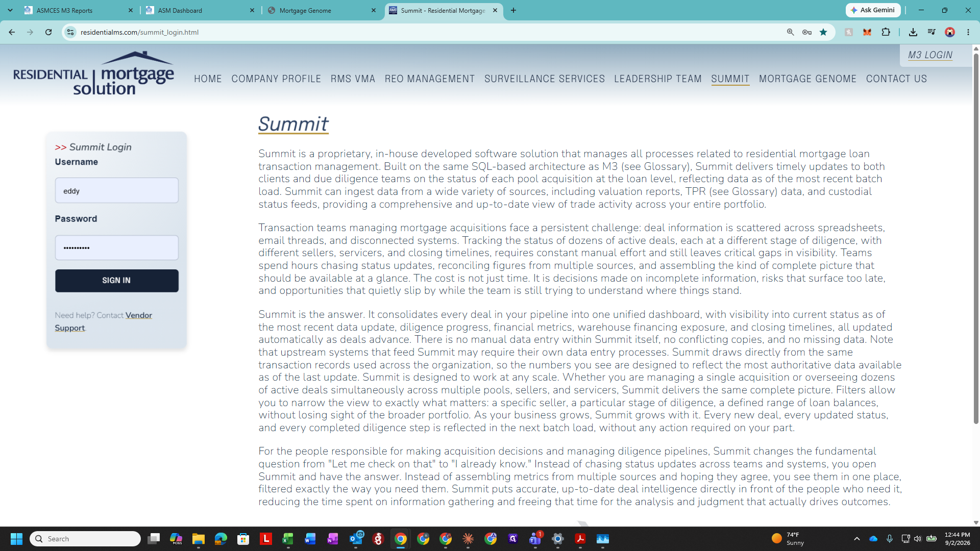Image resolution: width=980 pixels, height=551 pixels.
Task: Open Outlook from taskbar
Action: point(356,539)
